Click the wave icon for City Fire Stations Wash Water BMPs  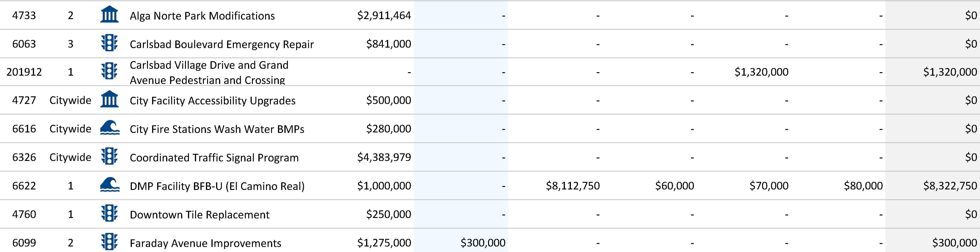pos(110,128)
